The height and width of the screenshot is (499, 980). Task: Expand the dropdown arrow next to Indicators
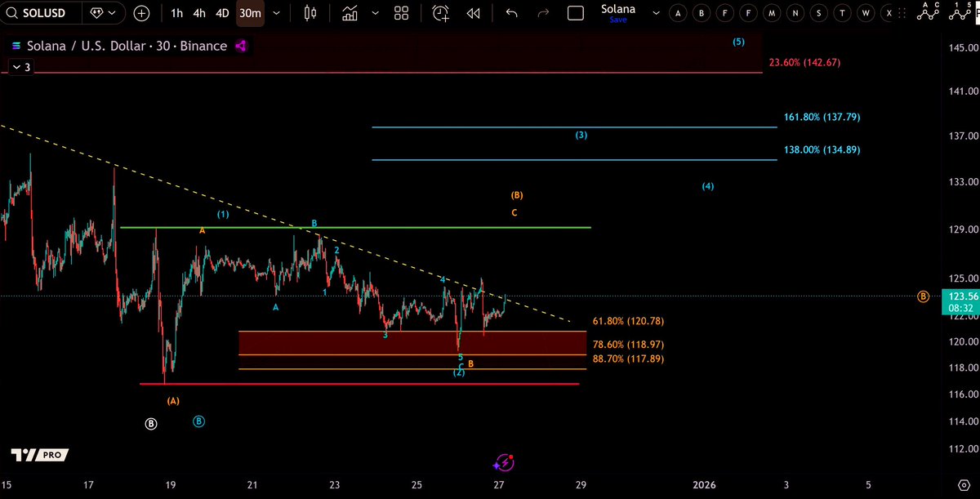pos(375,13)
